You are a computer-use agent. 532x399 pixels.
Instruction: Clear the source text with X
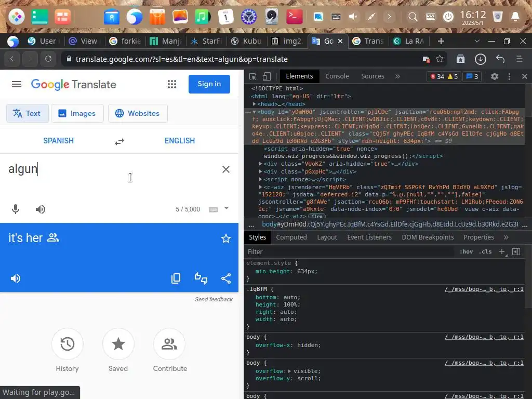226,169
